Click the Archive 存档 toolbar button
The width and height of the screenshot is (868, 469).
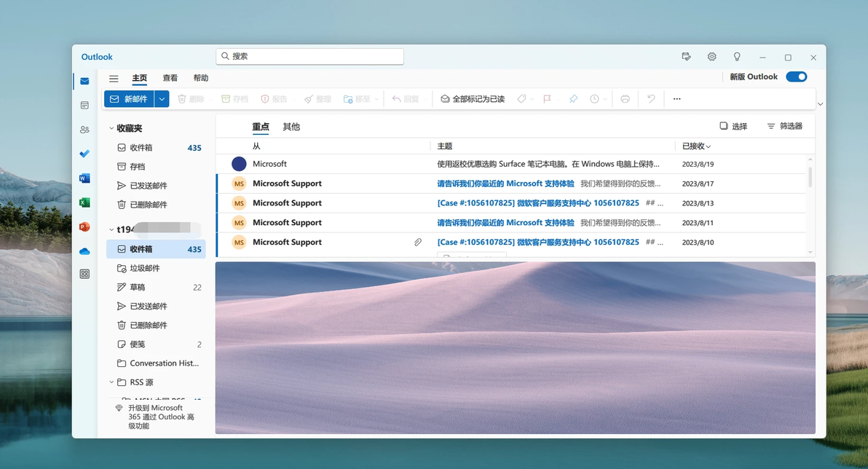(234, 99)
